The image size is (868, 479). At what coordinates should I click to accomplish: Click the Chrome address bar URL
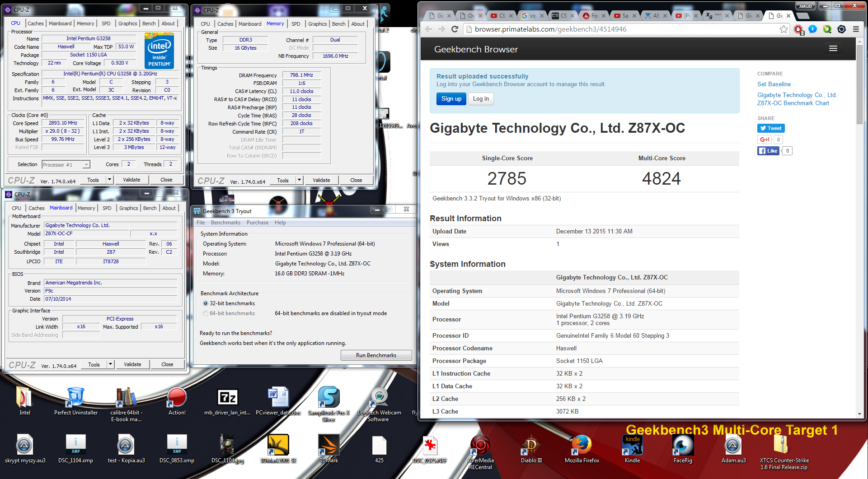coord(550,29)
